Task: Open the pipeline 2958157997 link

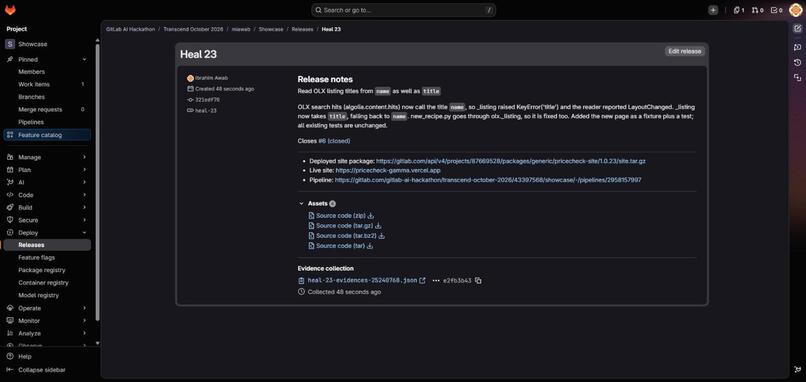Action: click(488, 180)
